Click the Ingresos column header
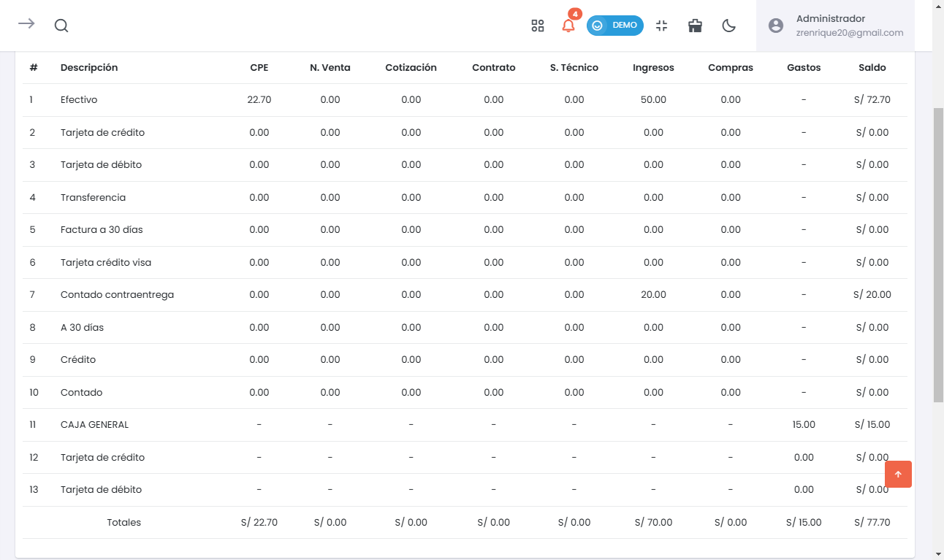944x560 pixels. (653, 68)
